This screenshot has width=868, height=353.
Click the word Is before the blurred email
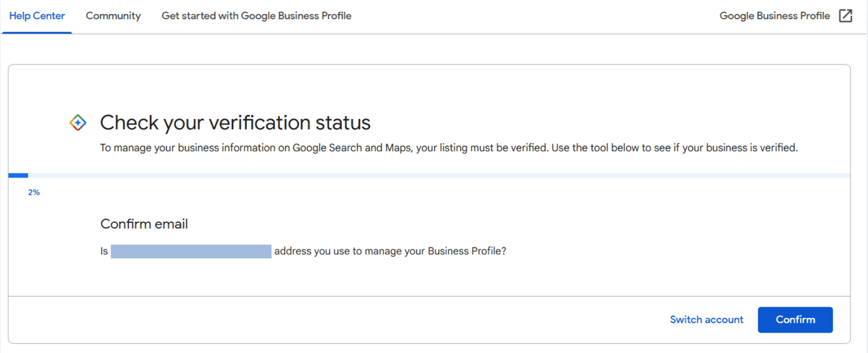104,251
